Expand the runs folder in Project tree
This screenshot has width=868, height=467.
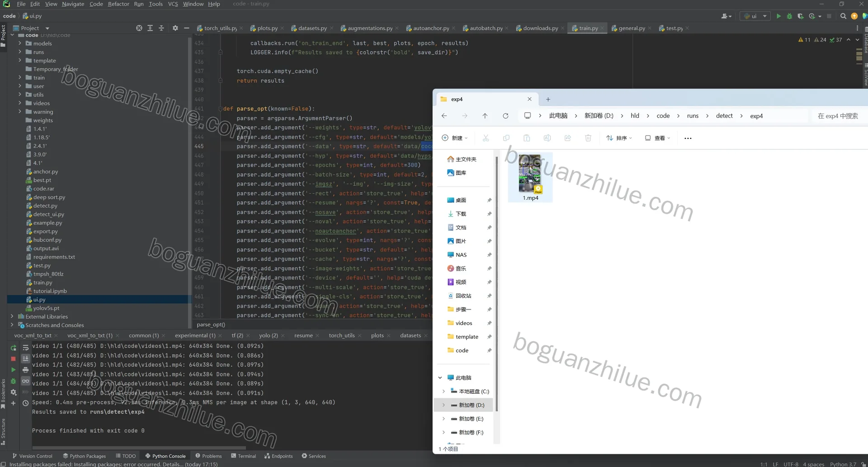point(20,52)
